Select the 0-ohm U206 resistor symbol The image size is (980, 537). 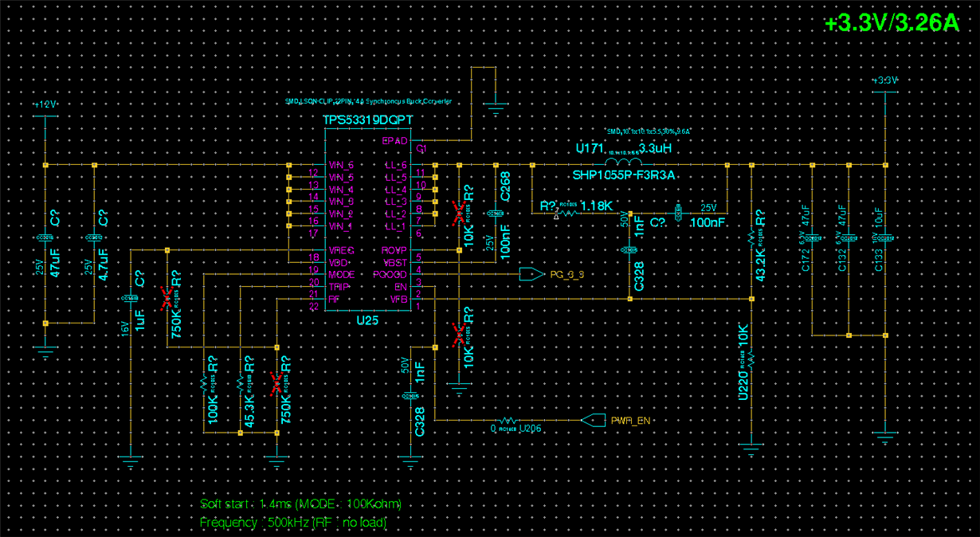tap(508, 421)
